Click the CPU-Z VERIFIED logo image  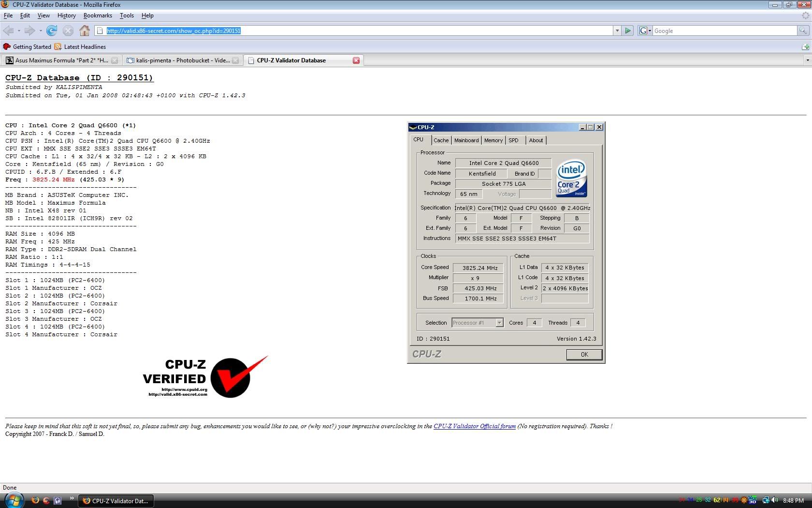205,378
